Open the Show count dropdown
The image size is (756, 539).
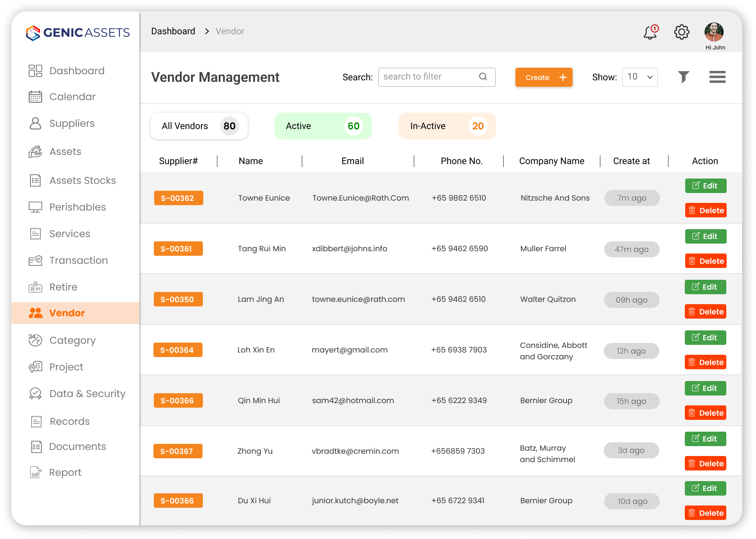[640, 77]
